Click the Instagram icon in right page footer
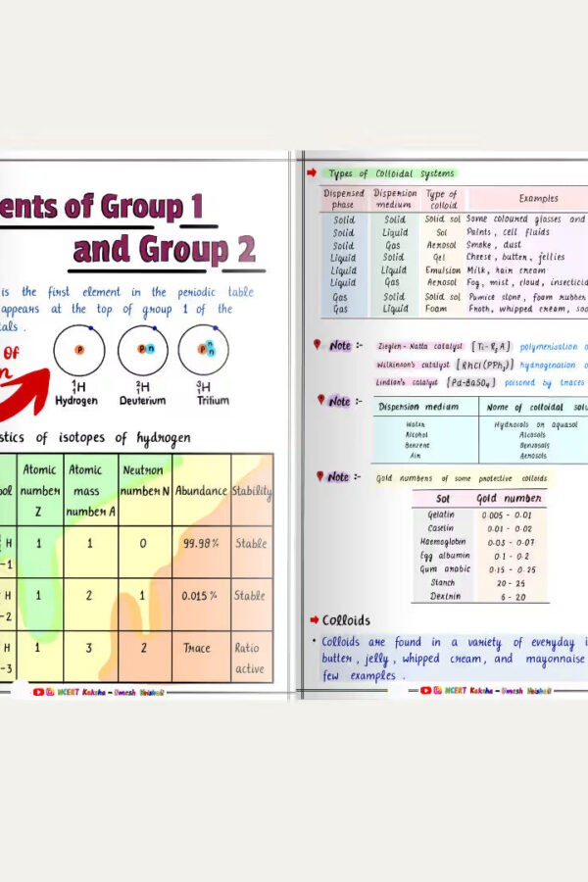 click(438, 690)
